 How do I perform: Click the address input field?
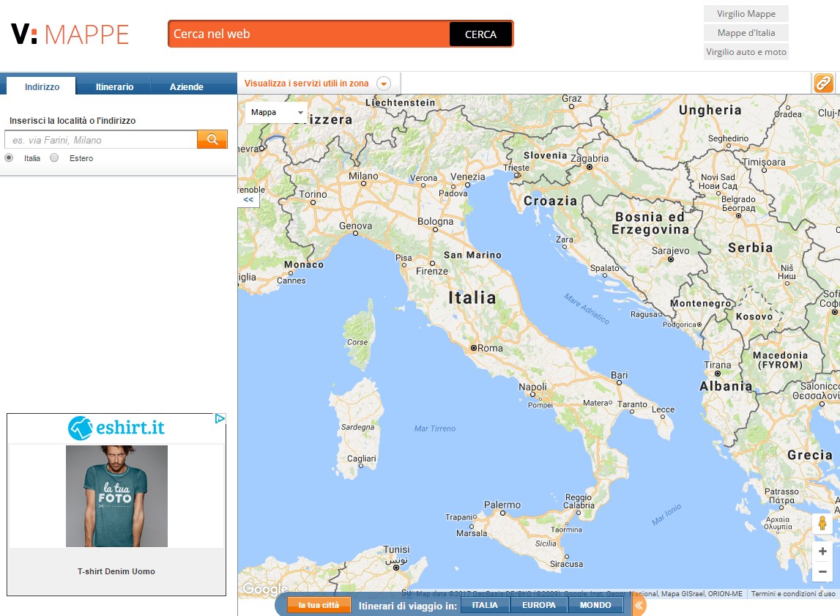101,140
